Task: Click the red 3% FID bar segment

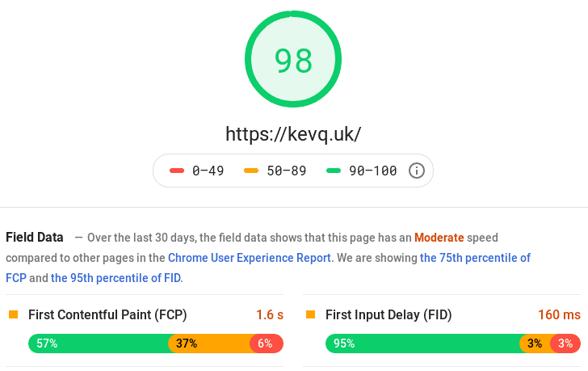Action: click(565, 344)
